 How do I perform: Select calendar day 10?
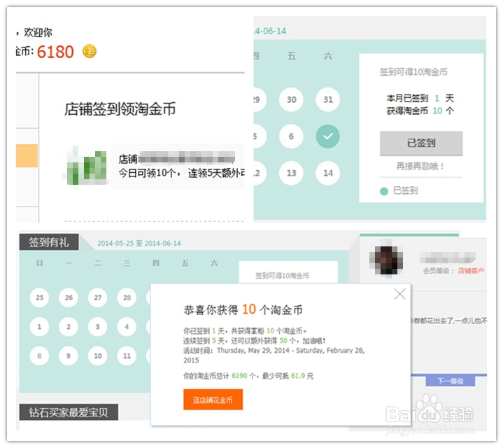(98, 356)
